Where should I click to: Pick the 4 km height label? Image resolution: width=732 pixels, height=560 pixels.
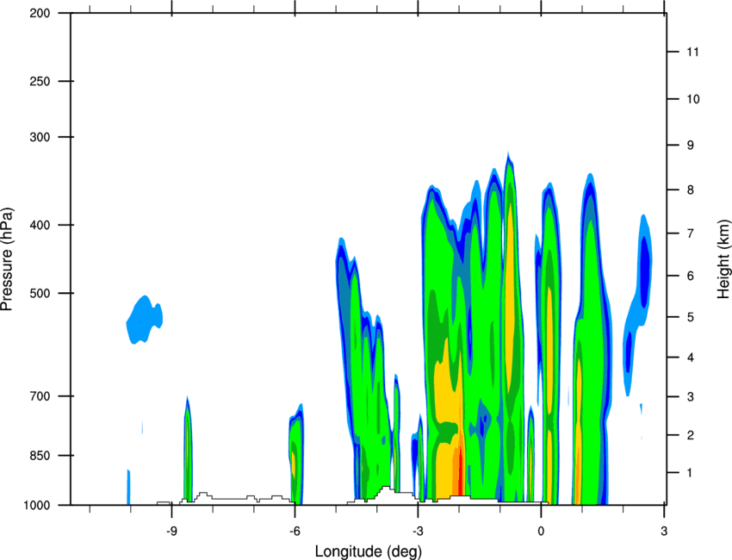[690, 358]
